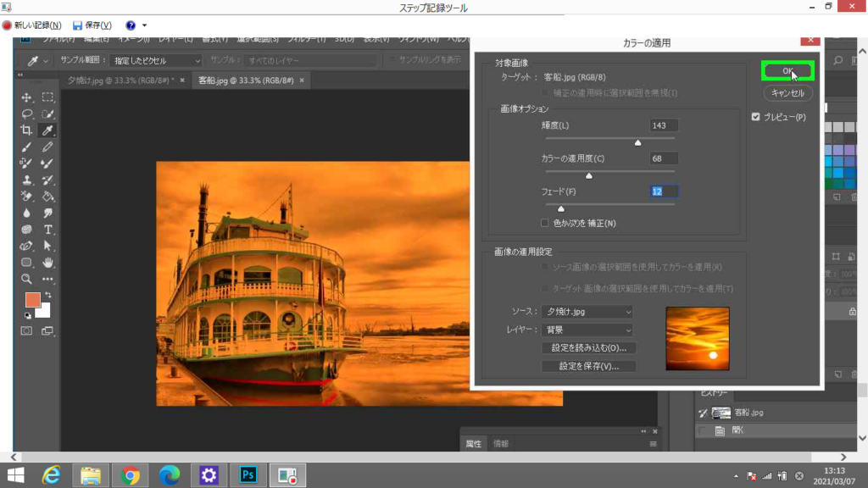Select the Color Replacement tool
The width and height of the screenshot is (868, 488).
[x=26, y=164]
